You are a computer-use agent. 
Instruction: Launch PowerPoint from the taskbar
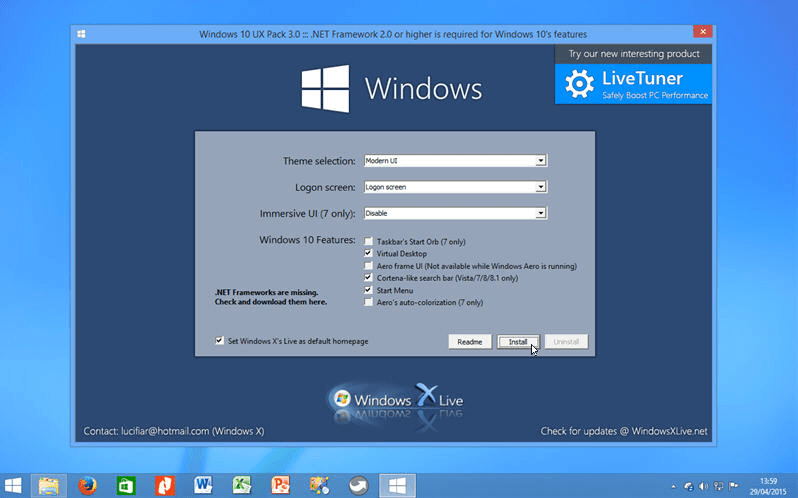pyautogui.click(x=280, y=485)
